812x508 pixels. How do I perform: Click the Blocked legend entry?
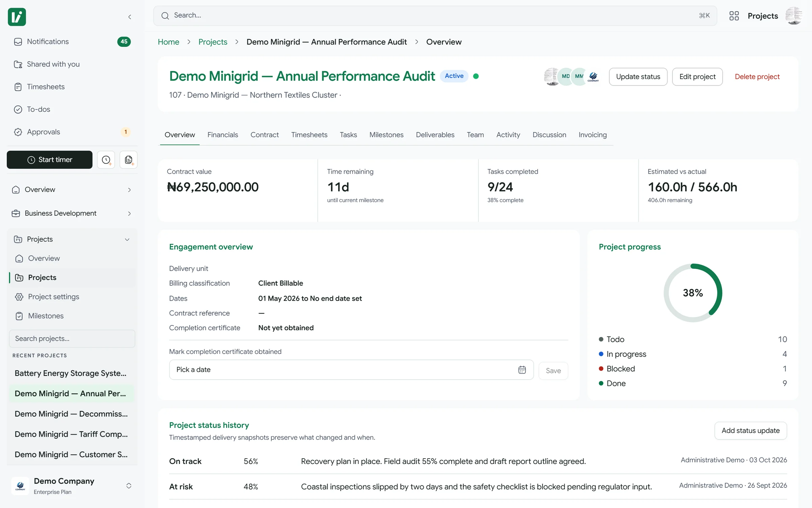tap(693, 369)
